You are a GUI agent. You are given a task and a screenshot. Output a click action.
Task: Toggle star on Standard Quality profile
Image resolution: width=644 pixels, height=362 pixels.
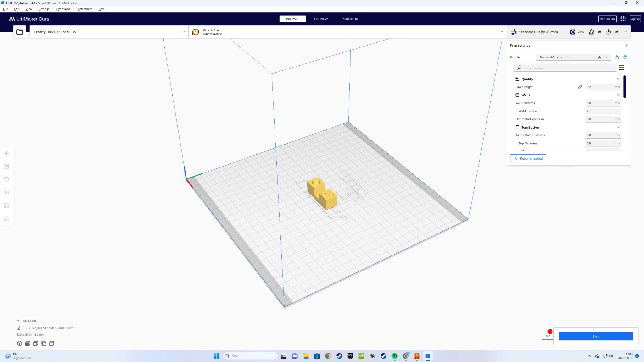point(599,58)
